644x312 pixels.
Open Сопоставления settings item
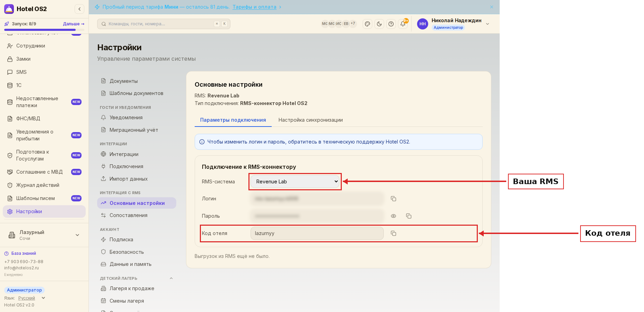(x=137, y=215)
